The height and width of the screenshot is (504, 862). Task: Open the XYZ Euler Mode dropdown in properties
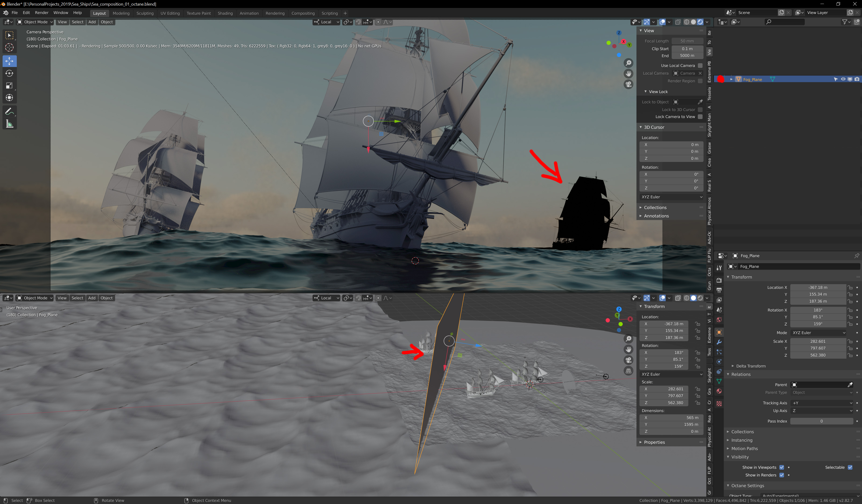(x=819, y=333)
